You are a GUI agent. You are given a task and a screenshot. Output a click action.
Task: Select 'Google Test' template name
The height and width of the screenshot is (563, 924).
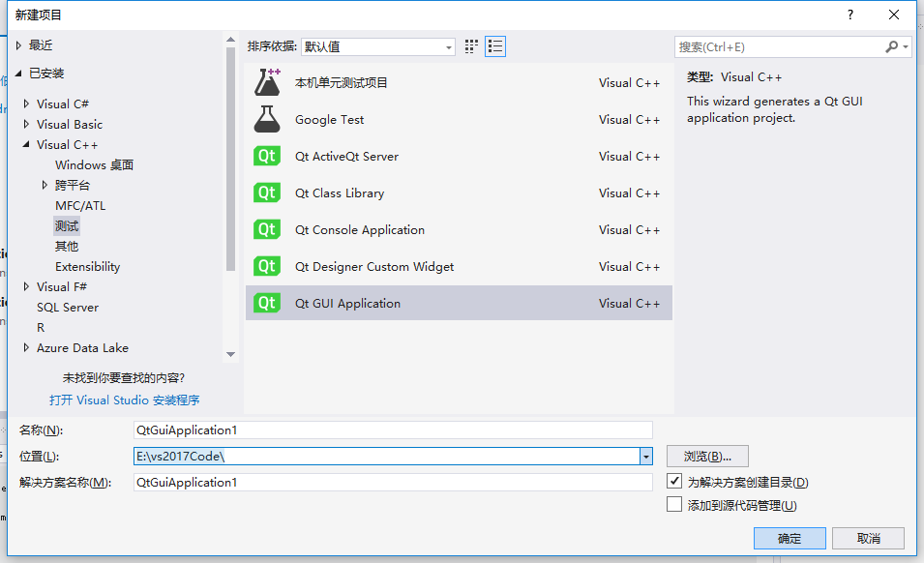click(329, 120)
